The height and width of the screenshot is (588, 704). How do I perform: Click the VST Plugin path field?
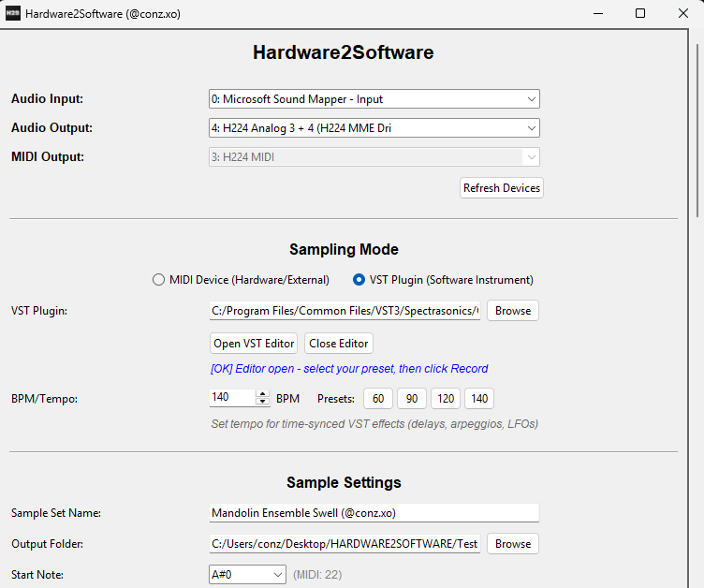click(345, 311)
